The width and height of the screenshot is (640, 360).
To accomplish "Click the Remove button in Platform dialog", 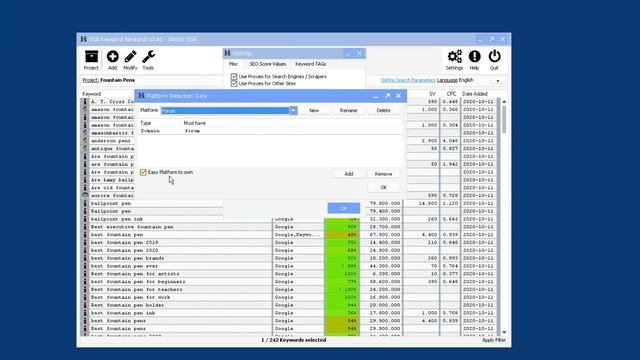I will (x=383, y=174).
